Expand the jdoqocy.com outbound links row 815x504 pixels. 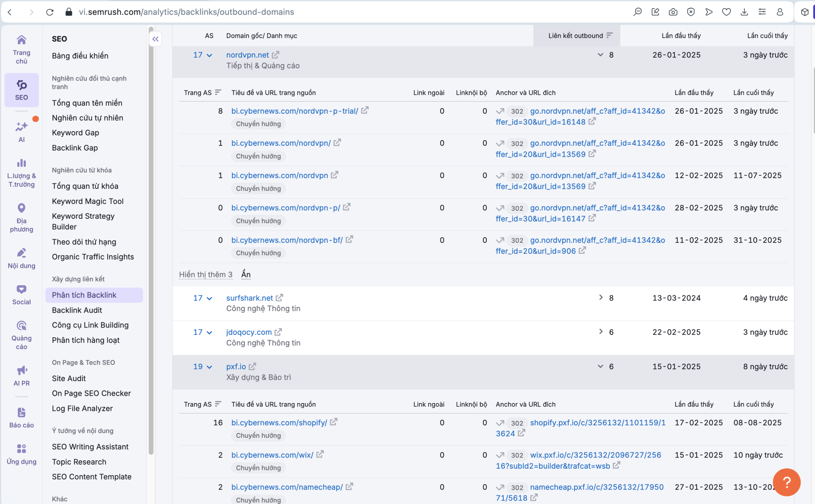[x=600, y=332]
